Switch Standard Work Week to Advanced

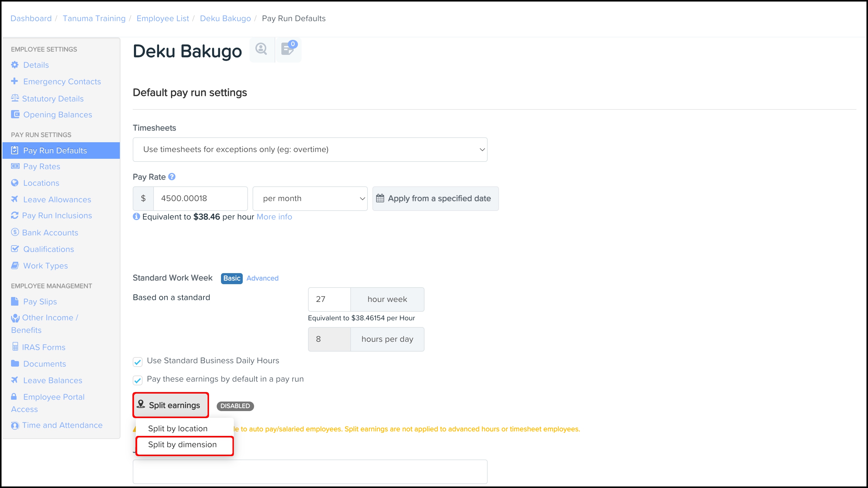[262, 278]
